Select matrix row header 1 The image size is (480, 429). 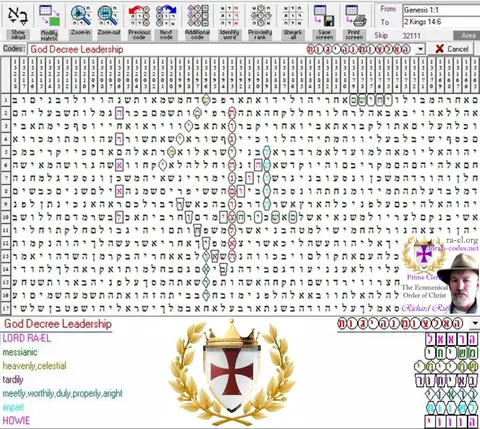pyautogui.click(x=5, y=100)
